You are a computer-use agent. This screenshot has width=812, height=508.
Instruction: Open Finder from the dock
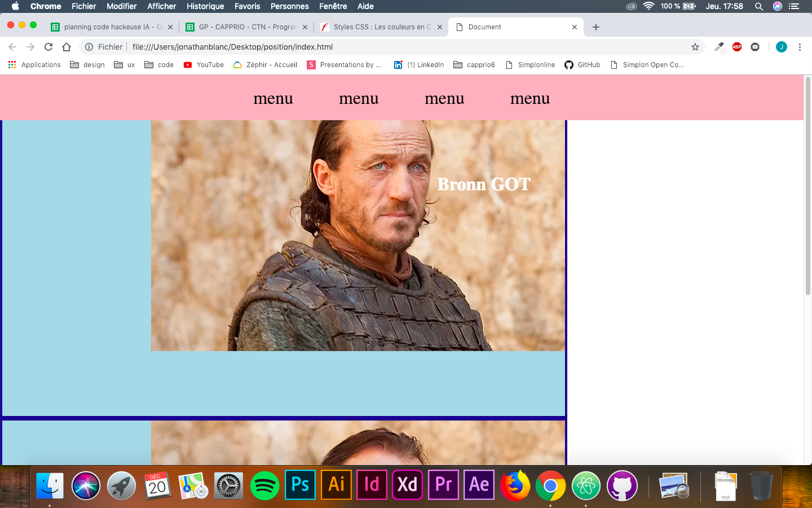tap(50, 485)
